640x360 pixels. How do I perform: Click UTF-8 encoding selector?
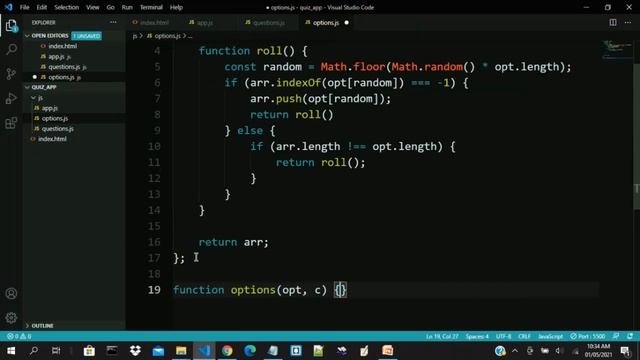tap(503, 336)
